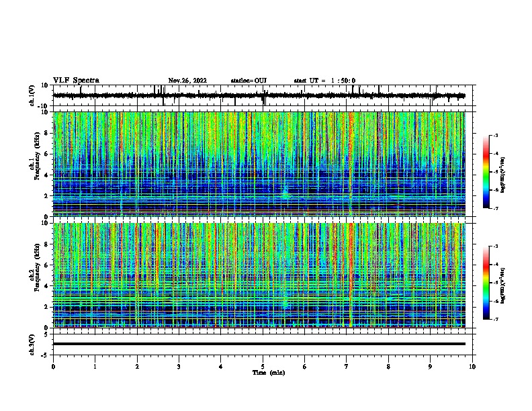Select the date text 'Nov.26, 2022'

pos(187,81)
